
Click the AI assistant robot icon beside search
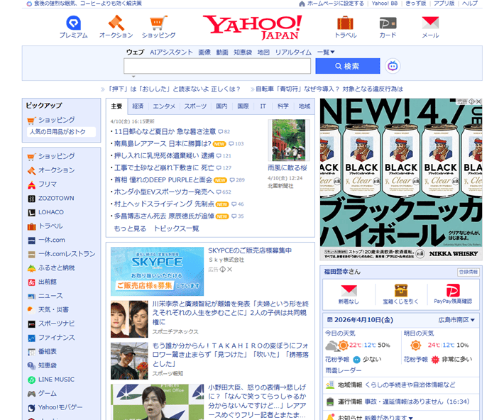click(393, 66)
